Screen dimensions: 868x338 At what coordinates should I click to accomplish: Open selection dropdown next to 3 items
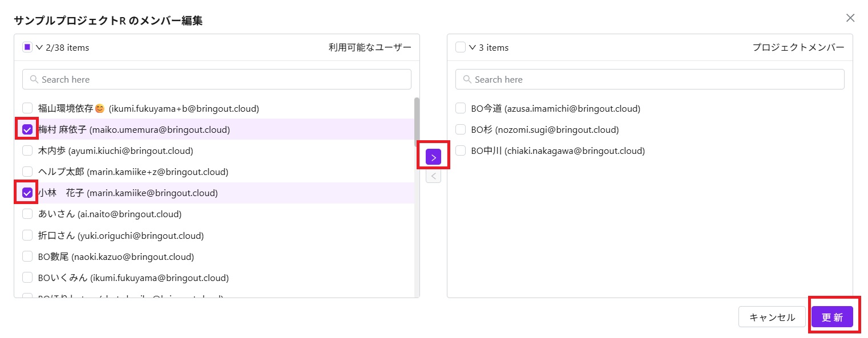473,47
